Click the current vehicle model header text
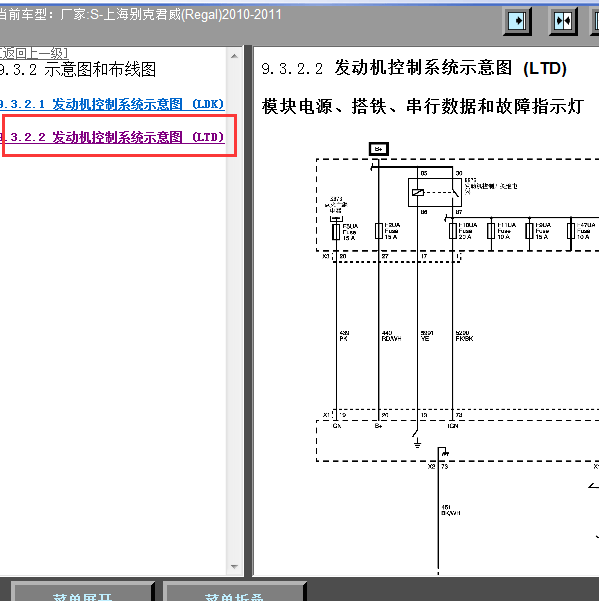The image size is (599, 601). coord(140,15)
